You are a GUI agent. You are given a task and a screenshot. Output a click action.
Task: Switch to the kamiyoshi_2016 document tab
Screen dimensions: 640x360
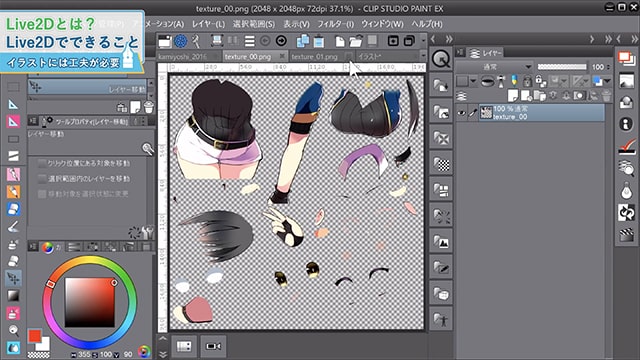pyautogui.click(x=182, y=56)
